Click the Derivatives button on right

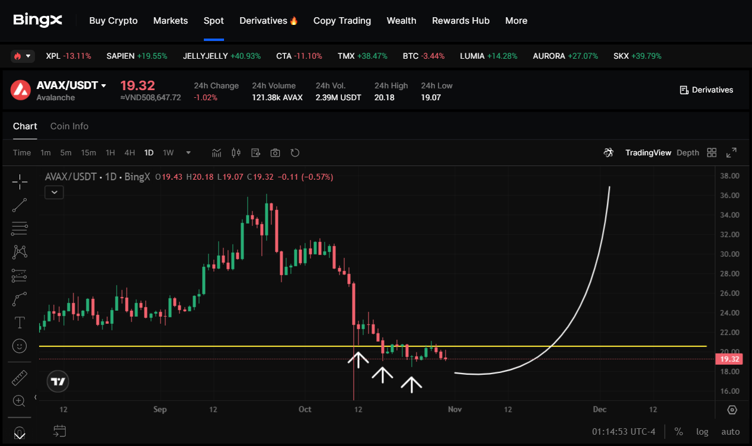(x=706, y=90)
